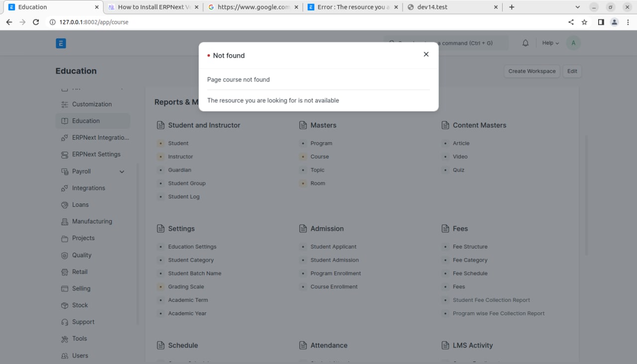
Task: Open a new browser tab
Action: [512, 7]
